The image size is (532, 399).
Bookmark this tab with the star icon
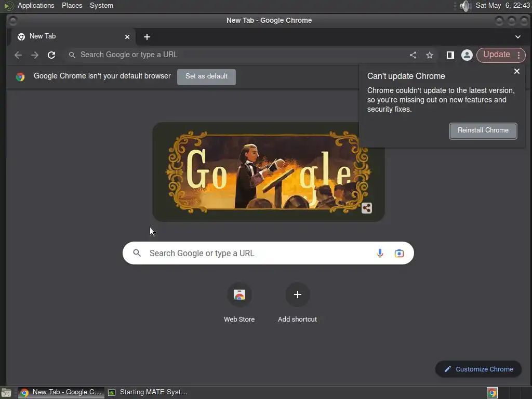click(430, 55)
